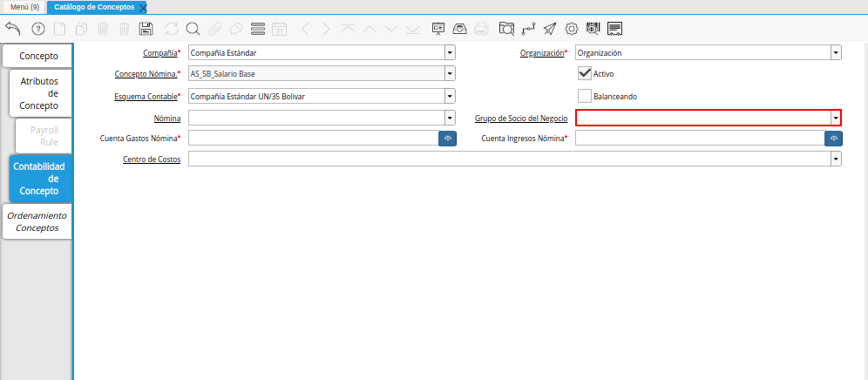The width and height of the screenshot is (868, 380).
Task: Click inside Cuenta Ingresos Nómina field
Action: coord(701,139)
